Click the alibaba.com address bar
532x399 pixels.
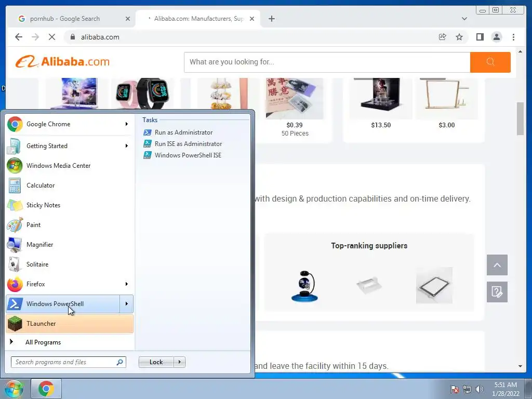click(251, 37)
